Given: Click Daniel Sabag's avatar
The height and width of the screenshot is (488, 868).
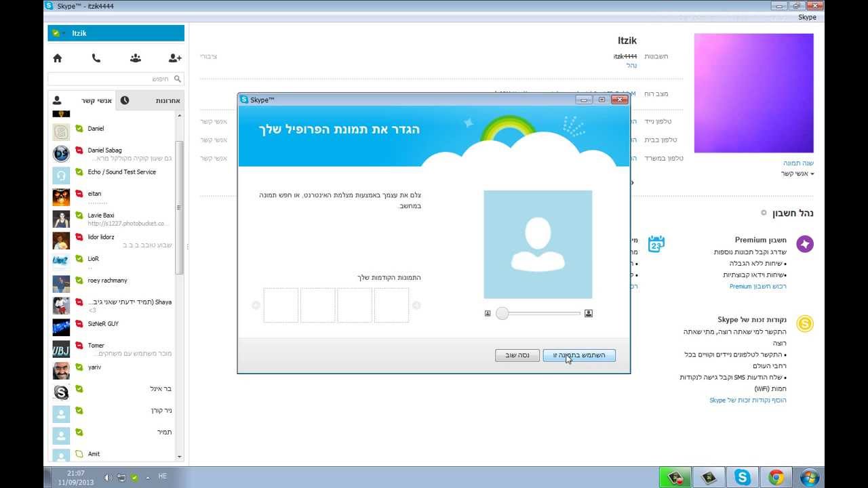Looking at the screenshot, I should point(61,154).
